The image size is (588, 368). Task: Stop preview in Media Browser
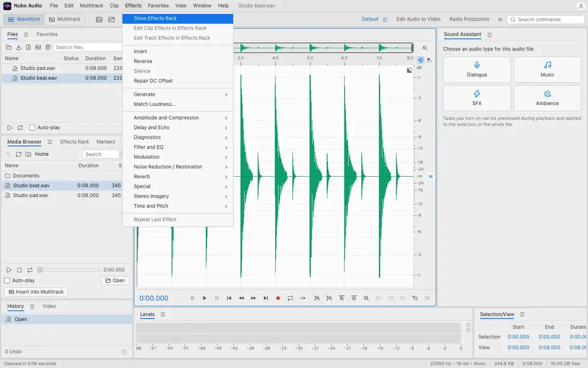20,270
